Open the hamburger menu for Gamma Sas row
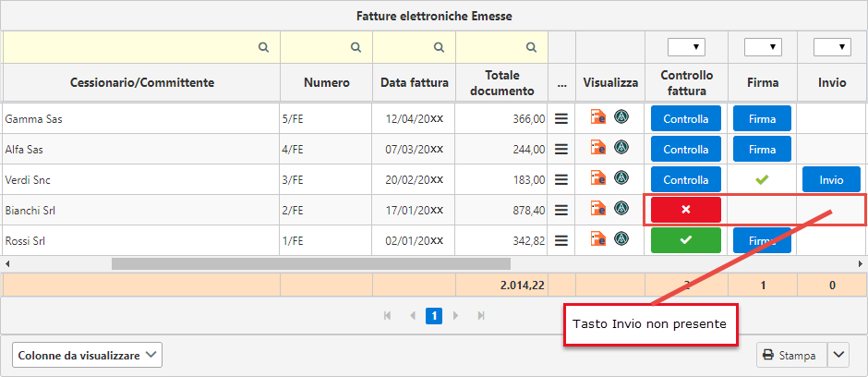This screenshot has height=377, width=868. (561, 118)
